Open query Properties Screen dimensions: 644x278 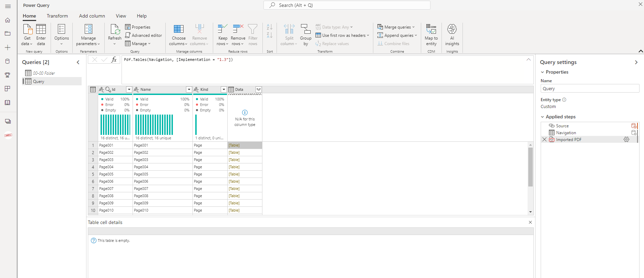pyautogui.click(x=138, y=27)
